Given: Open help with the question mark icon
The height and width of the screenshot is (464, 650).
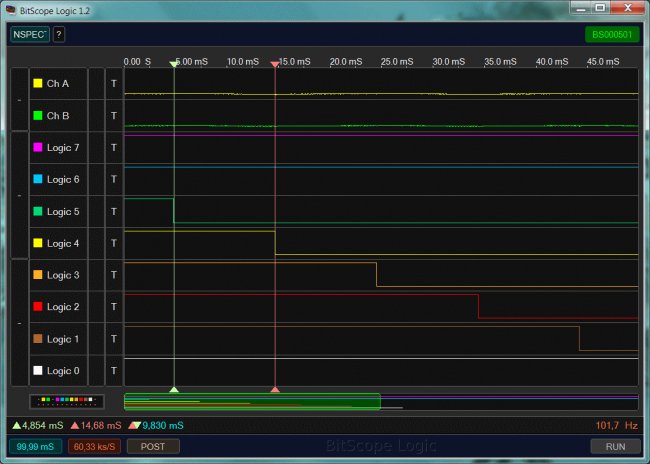Looking at the screenshot, I should click(x=59, y=34).
